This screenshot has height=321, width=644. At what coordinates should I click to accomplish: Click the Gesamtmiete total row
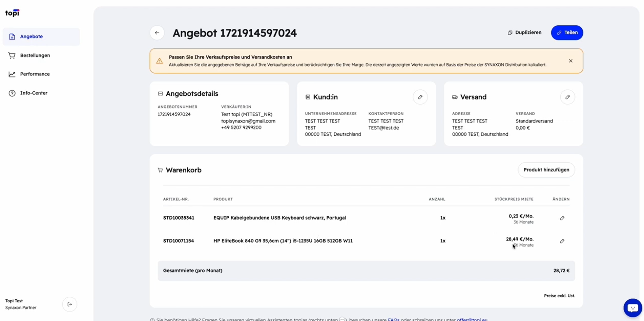tap(366, 271)
